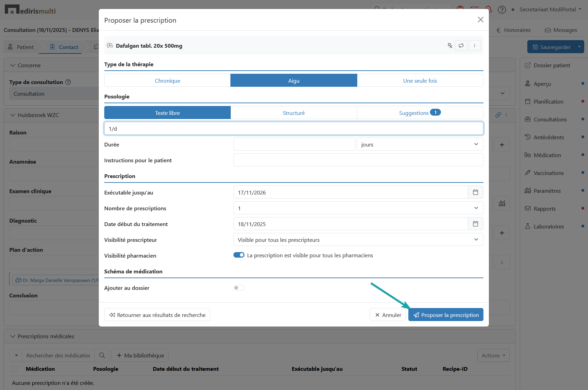Click Retourner aux résultats de recherche
Image resolution: width=588 pixels, height=390 pixels.
click(157, 315)
